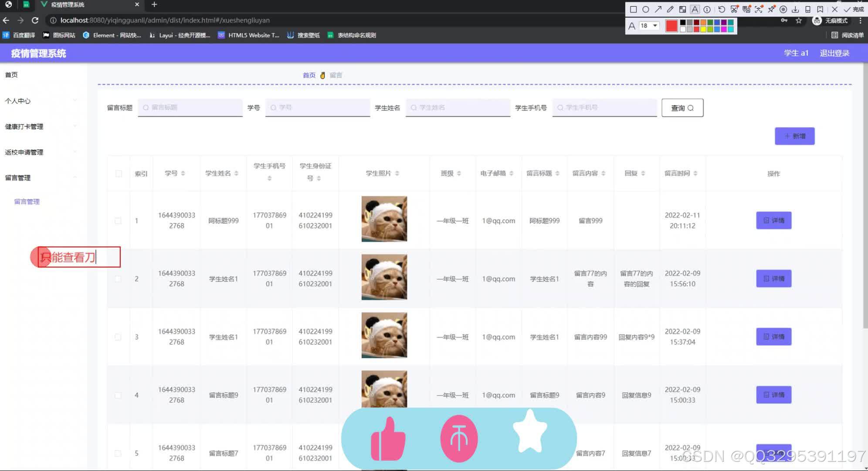Select the ellipse annotation tool
Image resolution: width=868 pixels, height=471 pixels.
pos(645,9)
